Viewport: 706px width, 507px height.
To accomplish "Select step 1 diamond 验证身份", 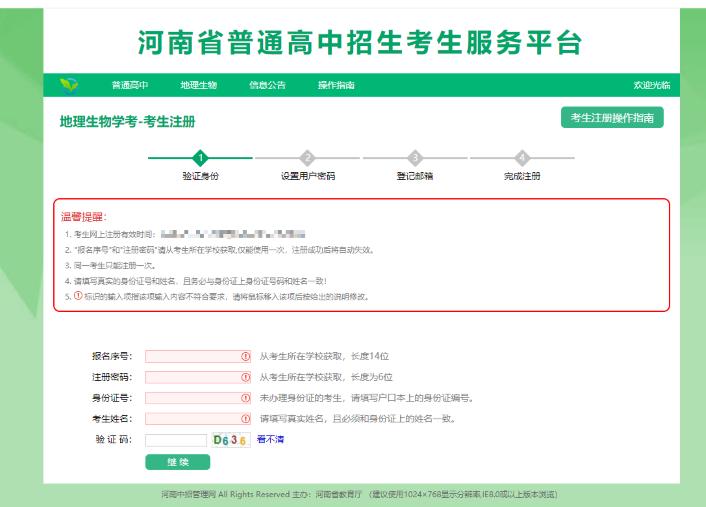I will 200,158.
